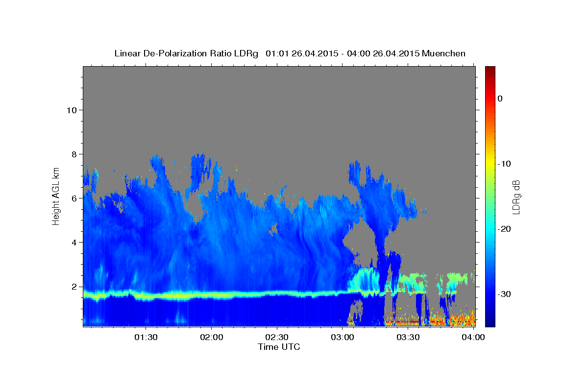Click the 'Time UTC' x-axis label
The image size is (588, 392).
tap(279, 347)
